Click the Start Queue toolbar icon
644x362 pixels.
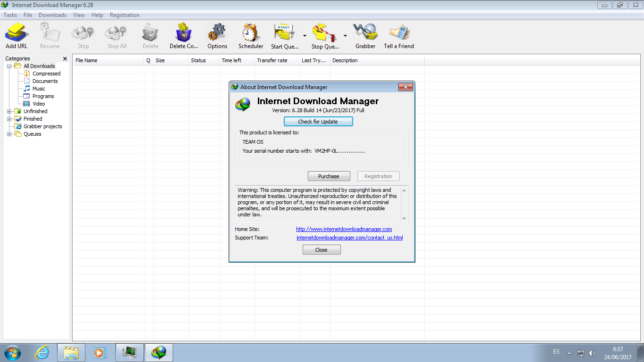click(285, 36)
